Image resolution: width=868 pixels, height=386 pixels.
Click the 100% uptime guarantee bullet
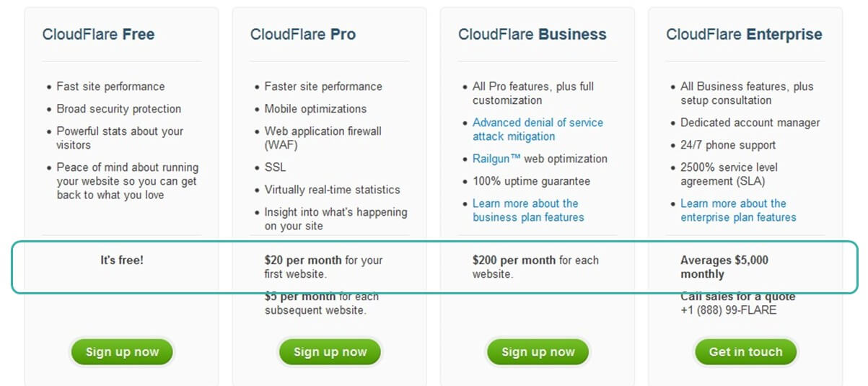pyautogui.click(x=531, y=181)
